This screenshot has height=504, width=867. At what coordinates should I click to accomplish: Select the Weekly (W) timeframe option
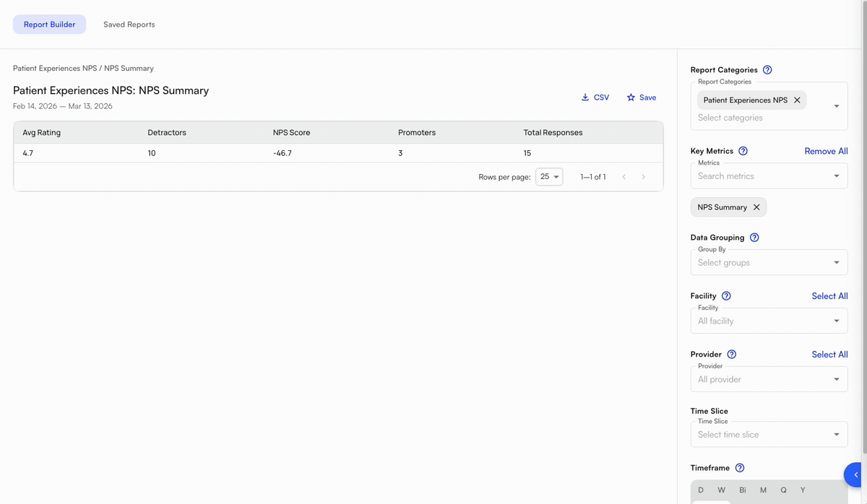721,490
